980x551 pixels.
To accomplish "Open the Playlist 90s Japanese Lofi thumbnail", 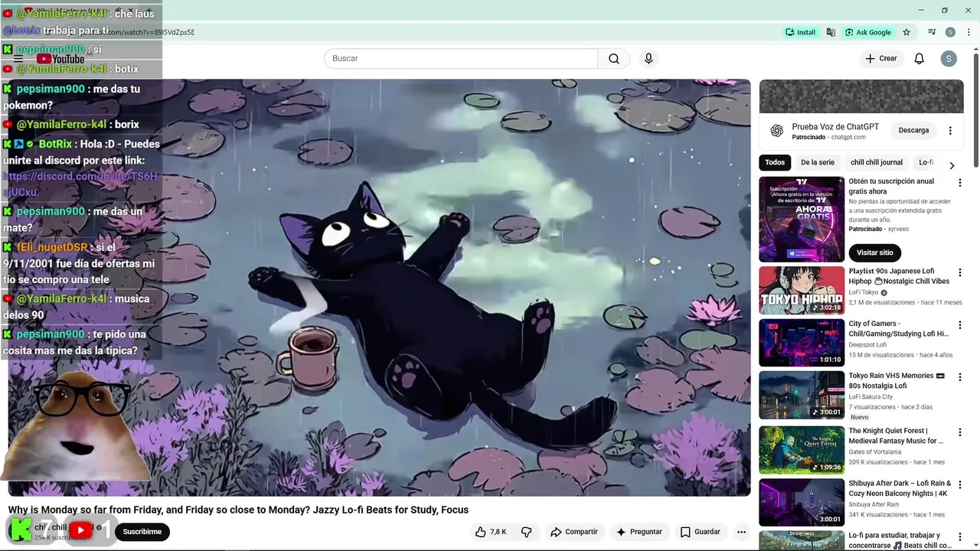I will click(802, 290).
